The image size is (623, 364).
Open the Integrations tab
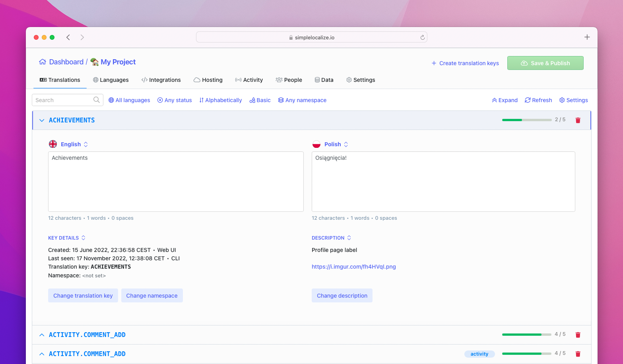point(161,80)
